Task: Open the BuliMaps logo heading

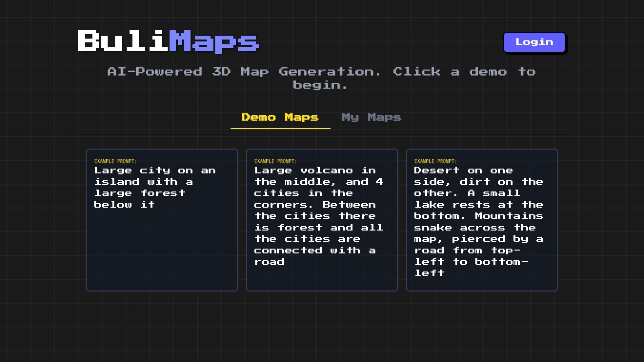Action: point(169,41)
